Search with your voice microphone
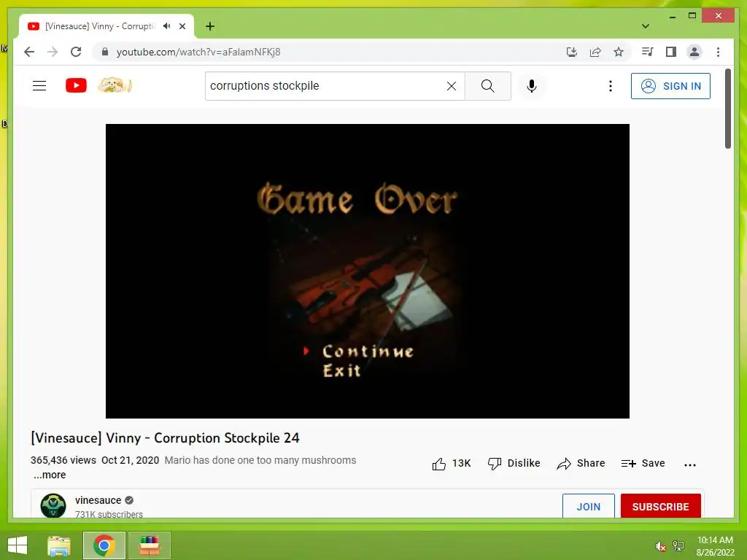747x560 pixels. pos(532,86)
